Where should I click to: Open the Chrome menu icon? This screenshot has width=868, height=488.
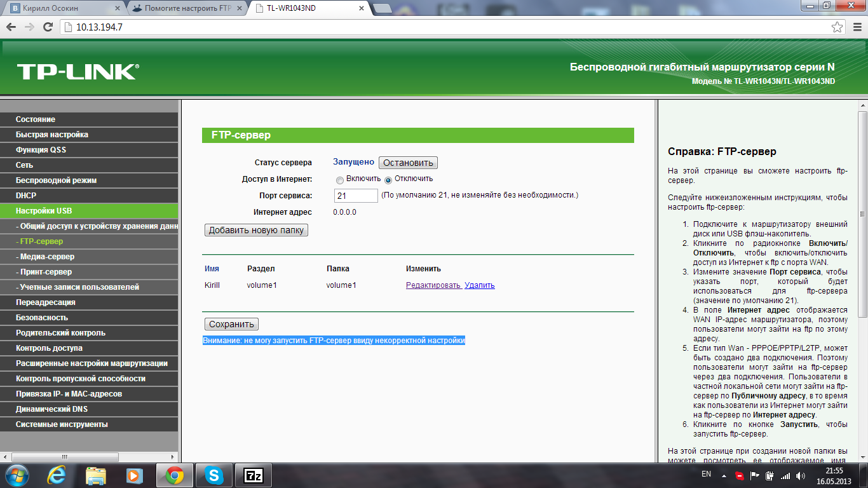pyautogui.click(x=855, y=27)
